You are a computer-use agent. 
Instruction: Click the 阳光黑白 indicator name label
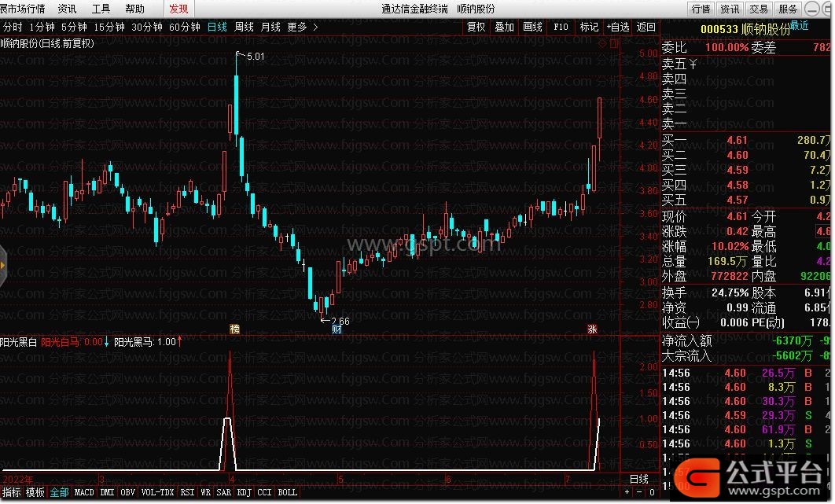click(19, 341)
